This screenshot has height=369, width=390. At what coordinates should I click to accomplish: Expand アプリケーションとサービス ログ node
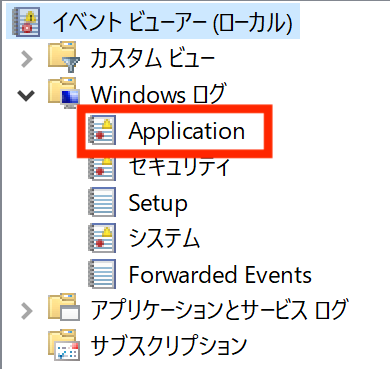pos(26,311)
